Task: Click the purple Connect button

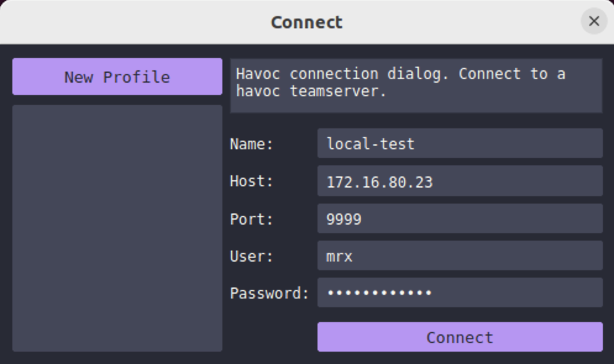Action: pyautogui.click(x=460, y=337)
